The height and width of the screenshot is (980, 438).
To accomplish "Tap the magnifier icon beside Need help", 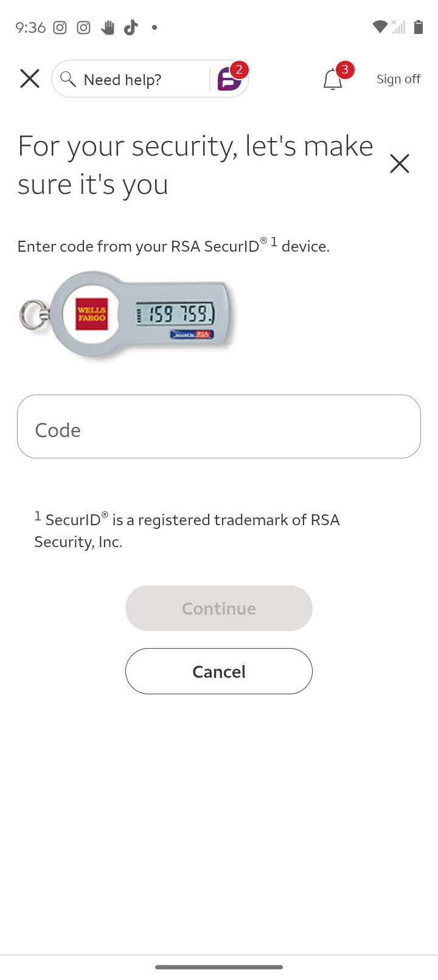I will click(68, 79).
